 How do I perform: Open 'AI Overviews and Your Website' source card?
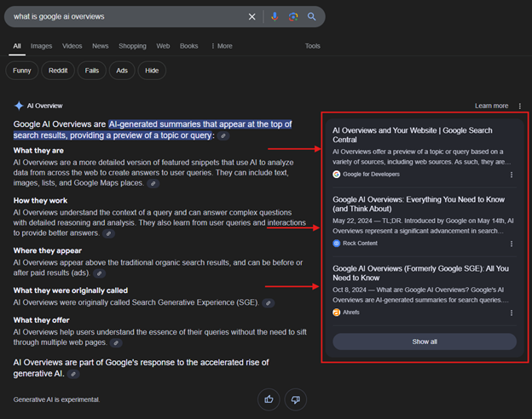coord(412,135)
